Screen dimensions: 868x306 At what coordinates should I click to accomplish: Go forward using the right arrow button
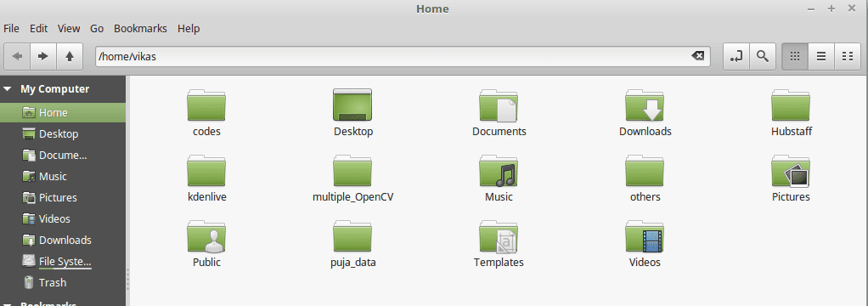point(43,56)
